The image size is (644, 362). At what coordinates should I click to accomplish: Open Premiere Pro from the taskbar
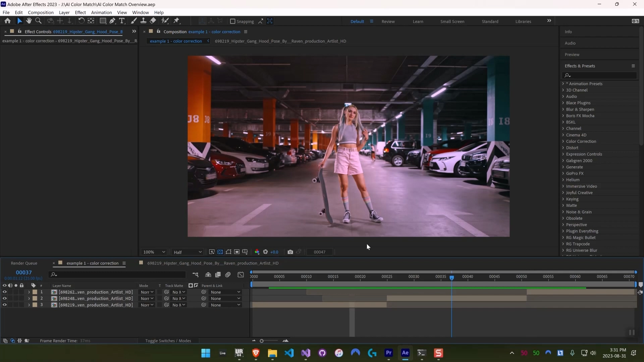(388, 353)
